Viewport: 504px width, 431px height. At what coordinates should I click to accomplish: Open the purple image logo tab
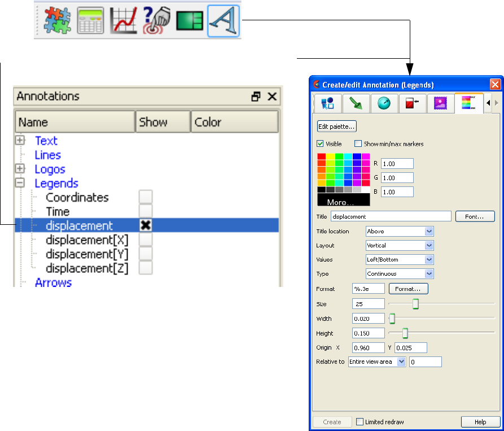coord(440,103)
